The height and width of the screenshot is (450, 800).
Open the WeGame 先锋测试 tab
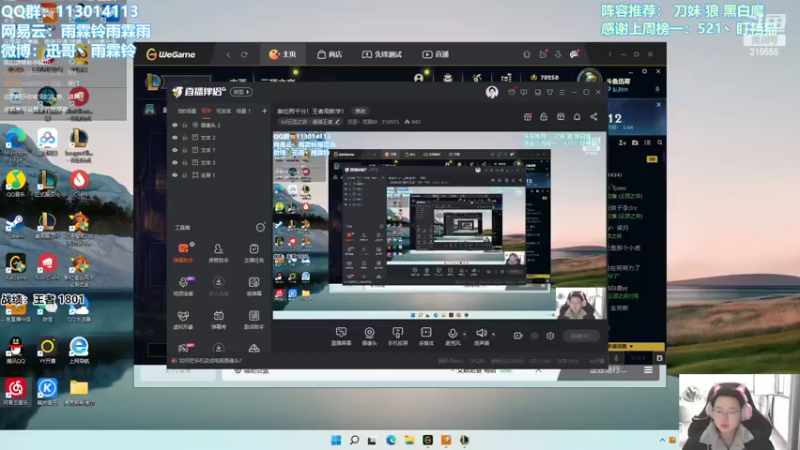[x=382, y=54]
